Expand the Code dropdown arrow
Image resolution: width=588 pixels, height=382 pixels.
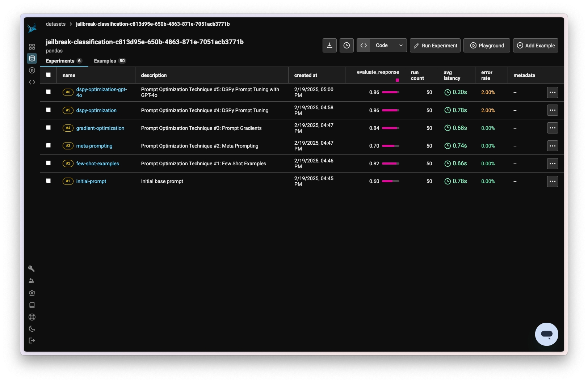400,46
